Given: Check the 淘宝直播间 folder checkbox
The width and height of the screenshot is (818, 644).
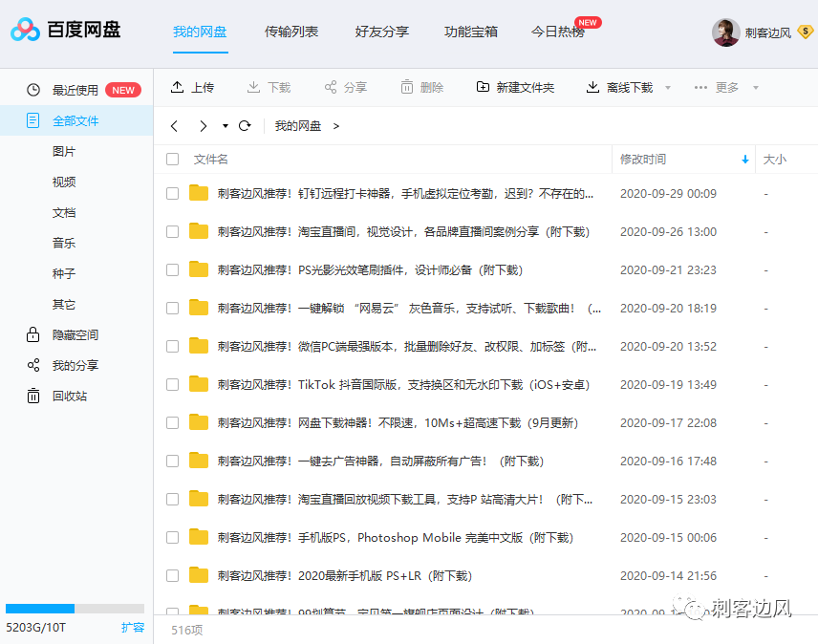Looking at the screenshot, I should (173, 231).
